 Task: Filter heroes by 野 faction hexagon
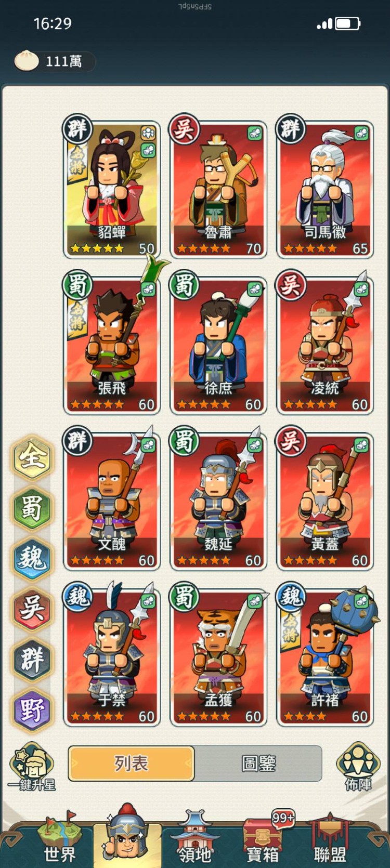(32, 710)
